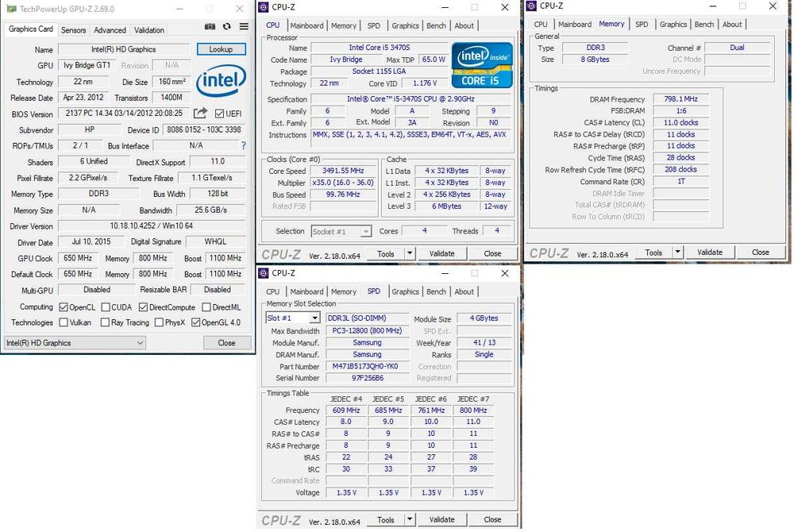Viewport: 794px width, 532px height.
Task: Click the Core Speed value 3491.55 MHz
Action: click(343, 171)
